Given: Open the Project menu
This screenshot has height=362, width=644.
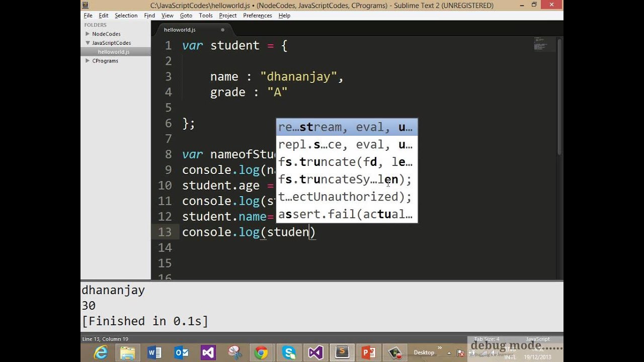Looking at the screenshot, I should click(228, 16).
